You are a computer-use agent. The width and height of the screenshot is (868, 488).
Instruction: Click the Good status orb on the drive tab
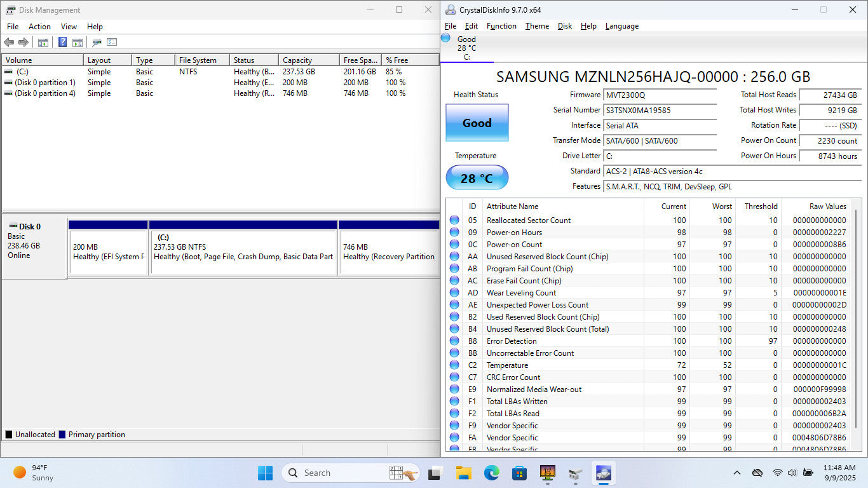446,39
